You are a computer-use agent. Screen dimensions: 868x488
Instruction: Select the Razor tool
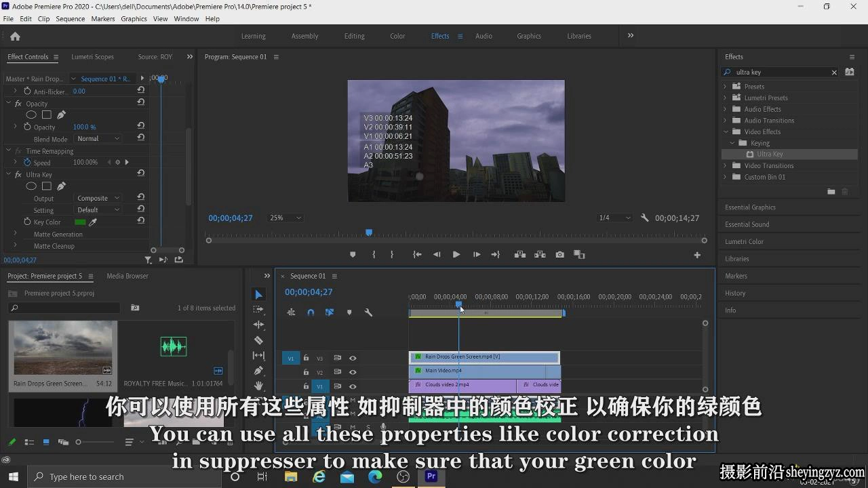[258, 340]
